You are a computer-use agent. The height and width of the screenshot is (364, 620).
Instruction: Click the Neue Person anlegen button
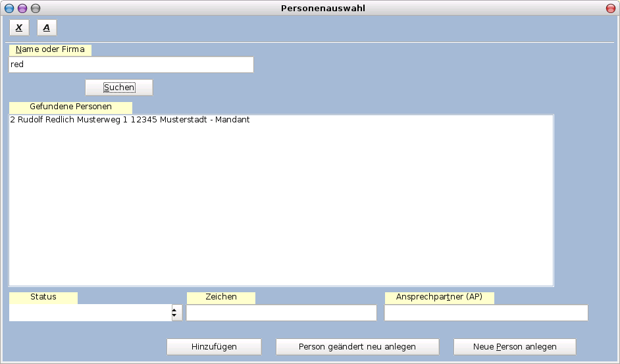pyautogui.click(x=515, y=347)
